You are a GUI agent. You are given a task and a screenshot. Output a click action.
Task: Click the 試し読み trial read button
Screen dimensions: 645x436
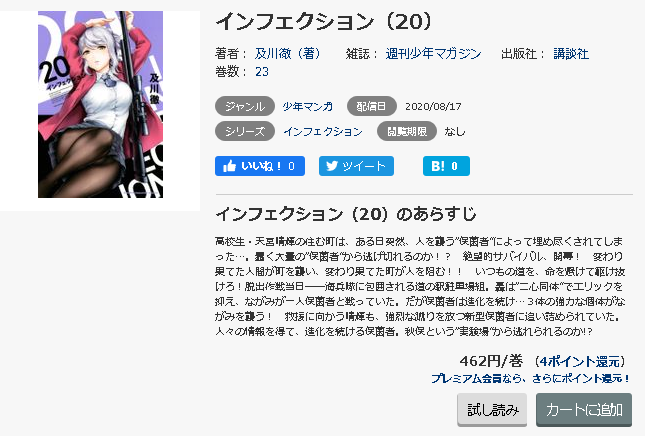tap(492, 409)
